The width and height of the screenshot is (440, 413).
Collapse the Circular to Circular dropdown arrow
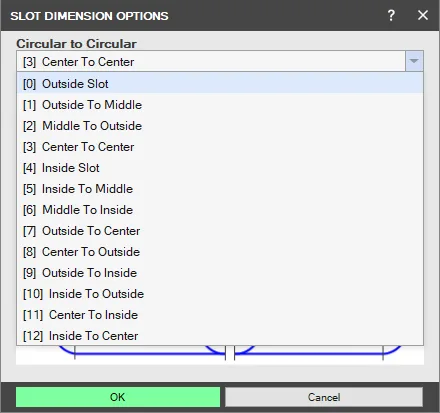tap(414, 61)
